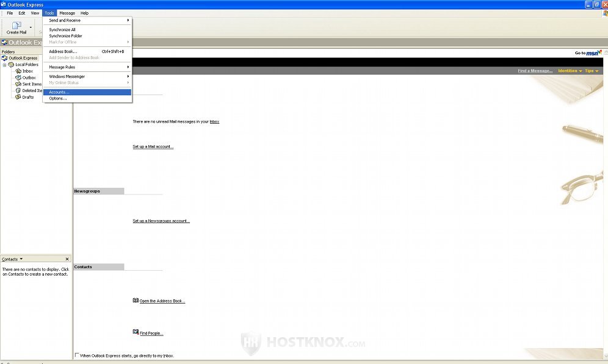Click Set up a Mail account link
This screenshot has height=364, width=608.
pyautogui.click(x=153, y=146)
